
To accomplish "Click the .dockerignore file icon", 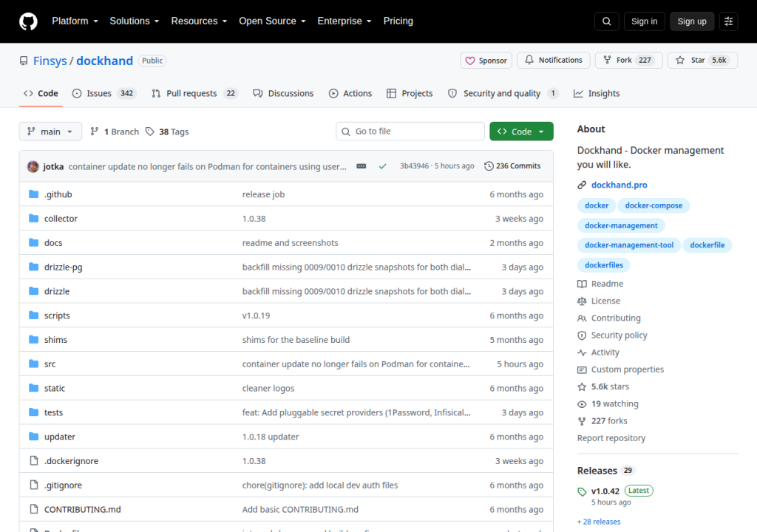I will click(34, 460).
